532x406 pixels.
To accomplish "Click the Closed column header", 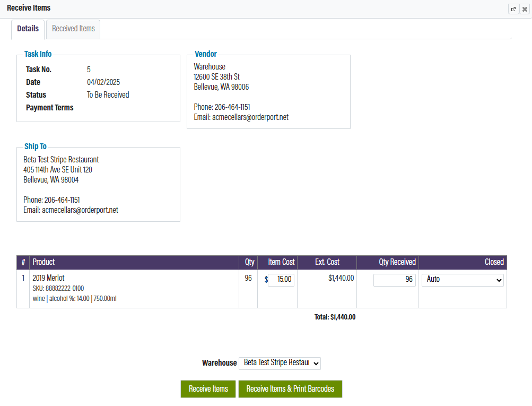I will tap(494, 262).
